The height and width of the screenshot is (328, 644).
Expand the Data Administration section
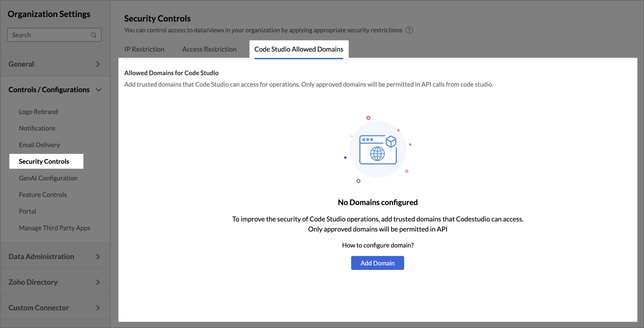point(98,256)
